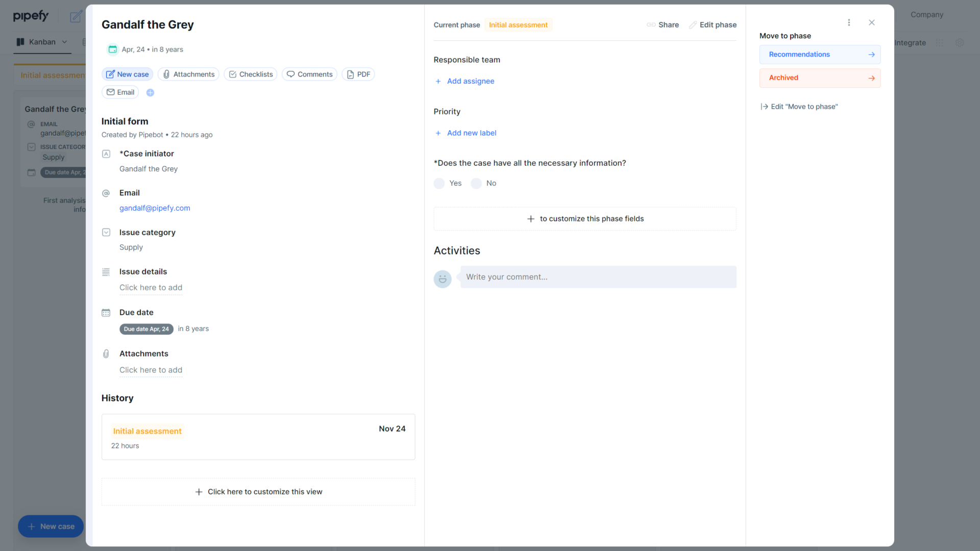Click the Share link

tap(663, 24)
